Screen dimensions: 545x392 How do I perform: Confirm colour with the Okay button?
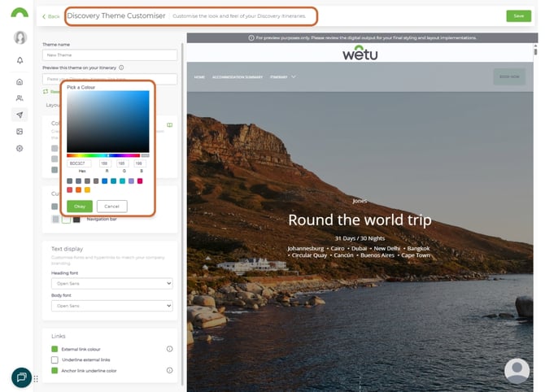[x=80, y=207]
